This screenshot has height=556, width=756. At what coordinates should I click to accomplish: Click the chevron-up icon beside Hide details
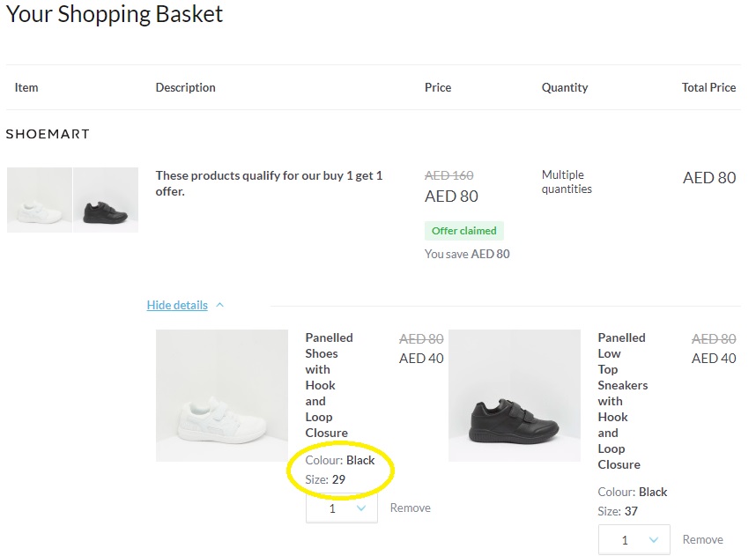(220, 306)
